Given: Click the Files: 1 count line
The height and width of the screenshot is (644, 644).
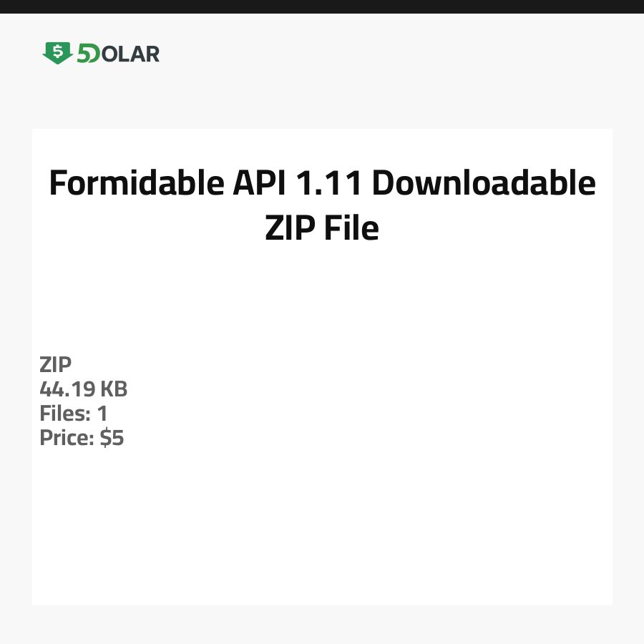Looking at the screenshot, I should click(x=74, y=414).
